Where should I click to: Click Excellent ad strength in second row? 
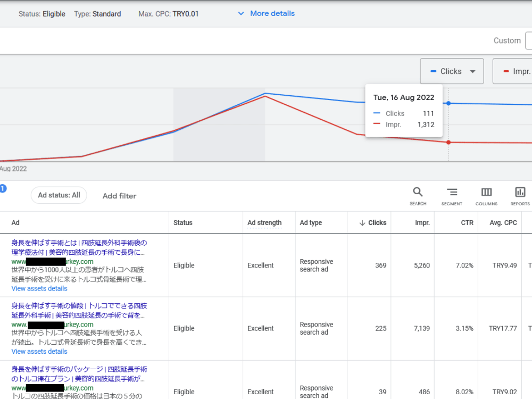[260, 328]
